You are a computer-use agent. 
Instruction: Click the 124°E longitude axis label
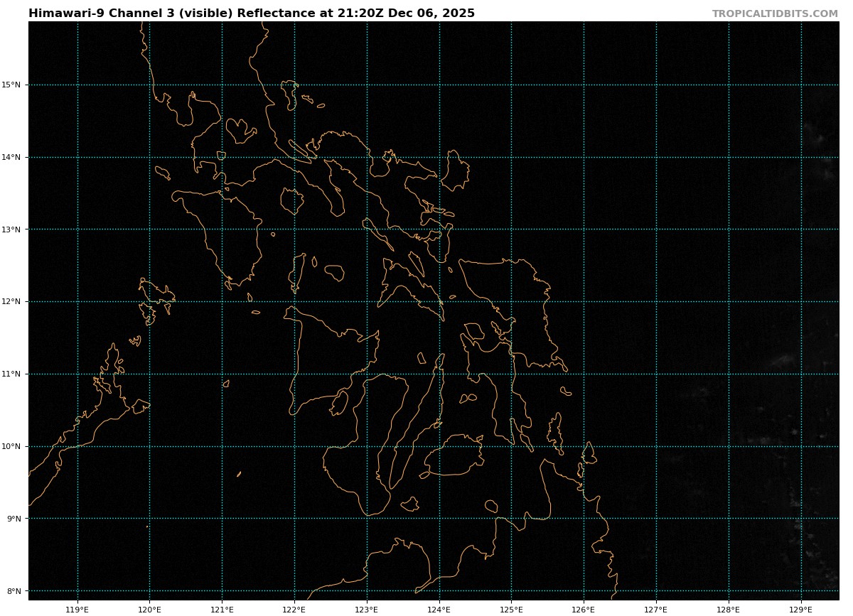[439, 610]
